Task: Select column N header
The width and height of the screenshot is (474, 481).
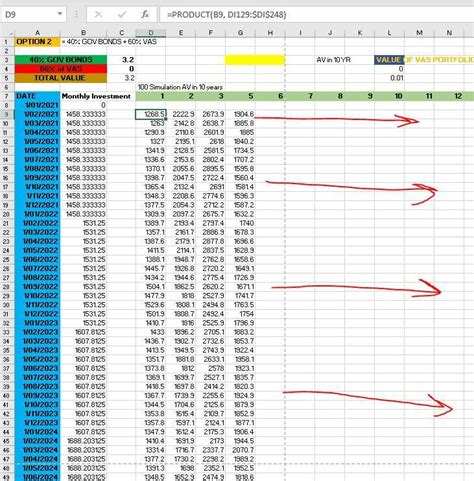Action: coord(449,33)
